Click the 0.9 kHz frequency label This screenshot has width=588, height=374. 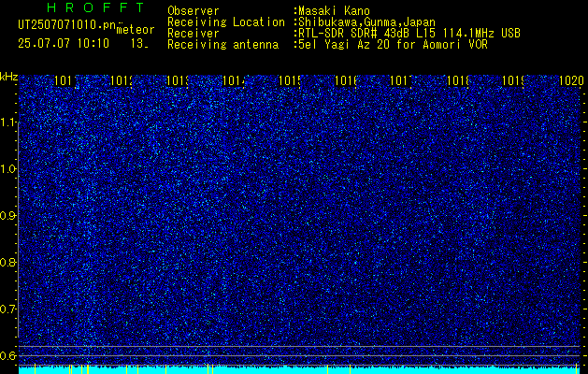(x=8, y=216)
